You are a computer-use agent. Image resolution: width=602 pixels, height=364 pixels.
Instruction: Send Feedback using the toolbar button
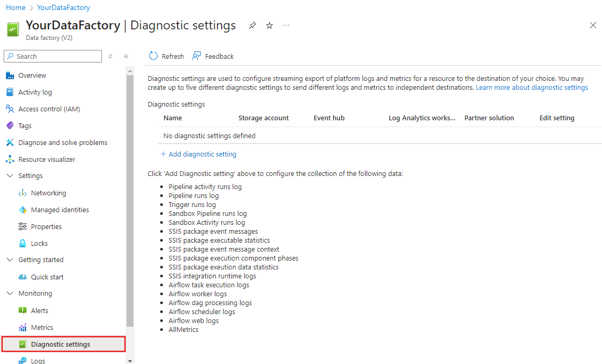213,56
